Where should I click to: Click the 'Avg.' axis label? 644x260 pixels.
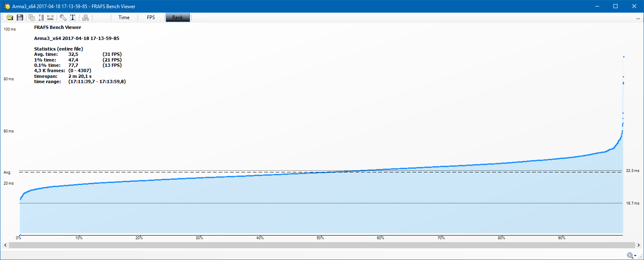click(7, 172)
